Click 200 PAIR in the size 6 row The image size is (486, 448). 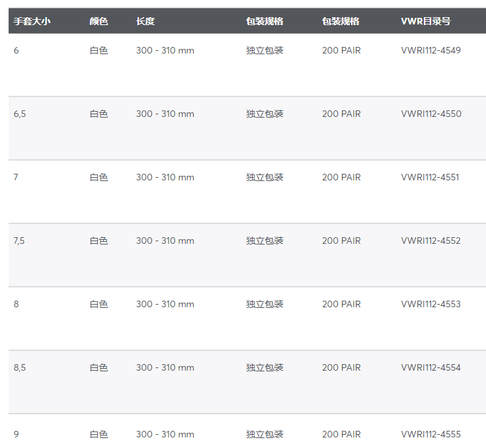[x=341, y=50]
